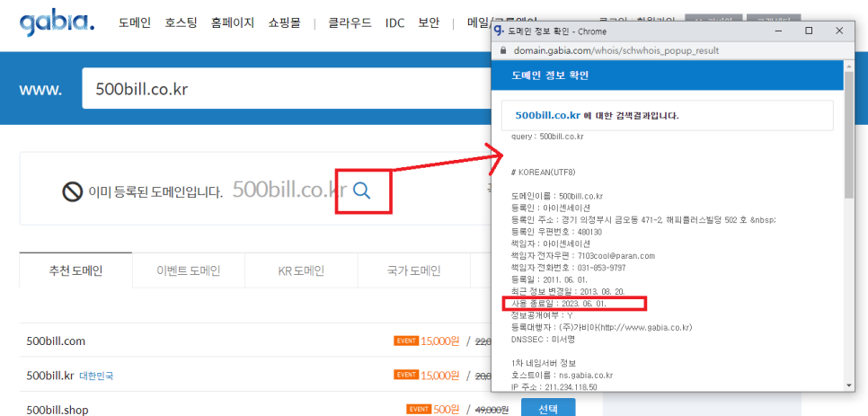Close the 도메인 정보 확인 popup window
The height and width of the screenshot is (416, 868).
839,31
